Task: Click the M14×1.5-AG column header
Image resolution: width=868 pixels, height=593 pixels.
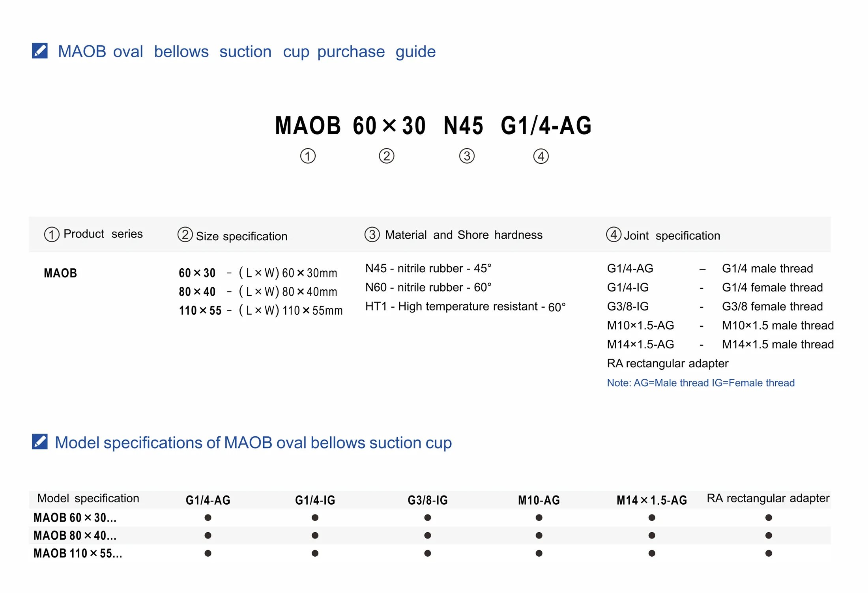Action: pyautogui.click(x=651, y=500)
